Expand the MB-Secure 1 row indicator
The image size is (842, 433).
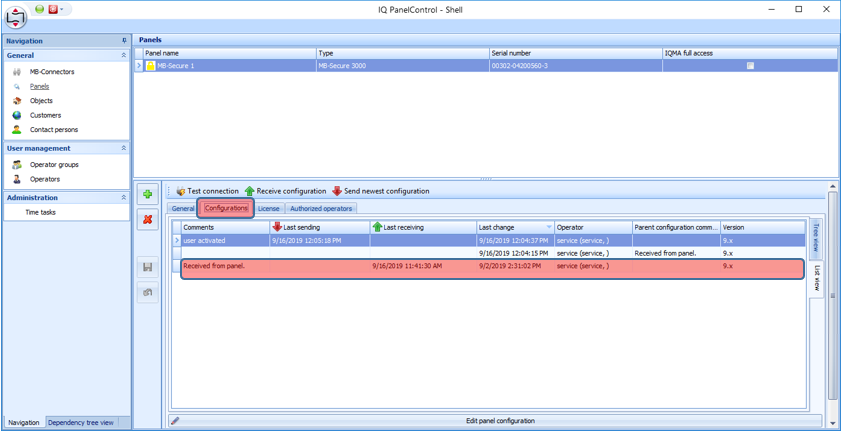tap(139, 66)
